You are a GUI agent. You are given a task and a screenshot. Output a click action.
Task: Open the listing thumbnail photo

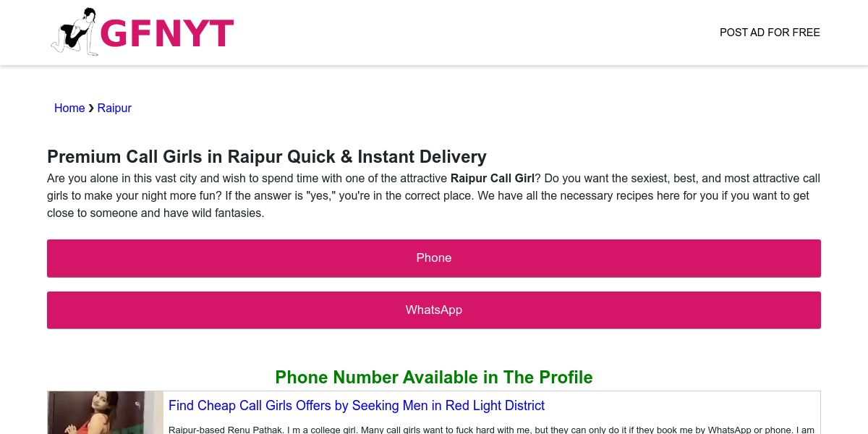[x=106, y=413]
